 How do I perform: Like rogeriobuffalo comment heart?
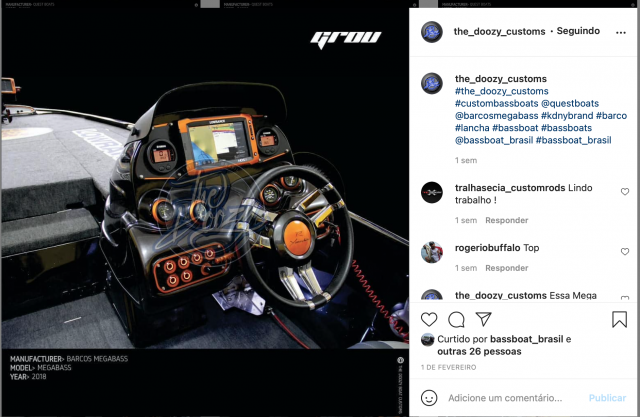(625, 251)
